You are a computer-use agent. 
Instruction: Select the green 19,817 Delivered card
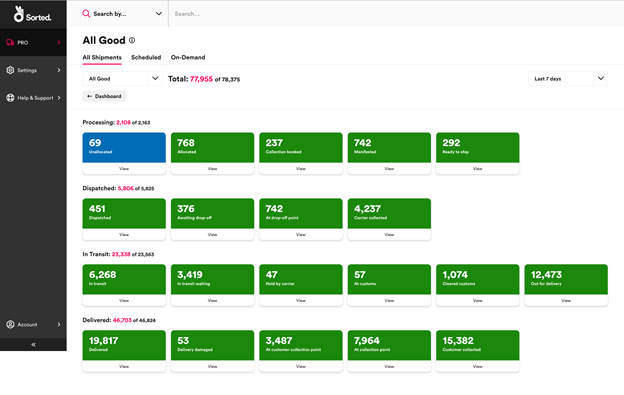(124, 345)
